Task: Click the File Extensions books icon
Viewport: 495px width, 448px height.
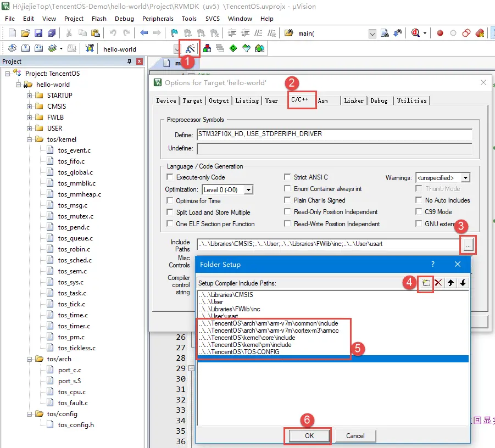Action: (x=207, y=48)
